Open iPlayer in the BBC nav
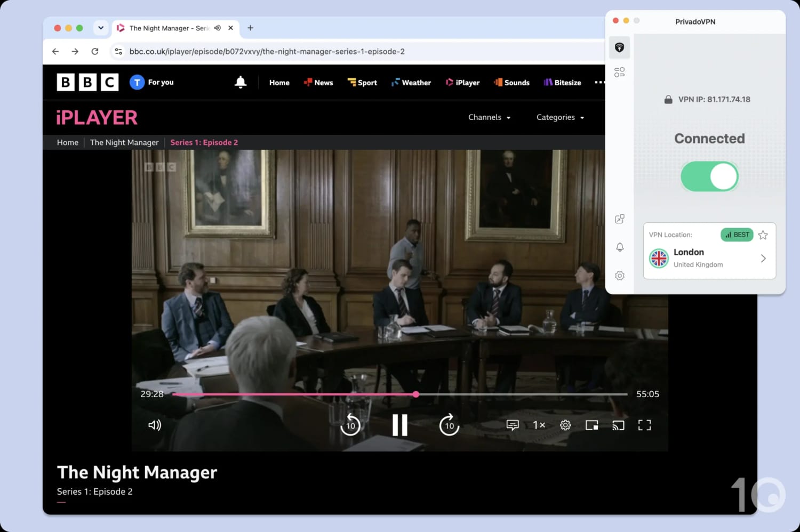 462,83
